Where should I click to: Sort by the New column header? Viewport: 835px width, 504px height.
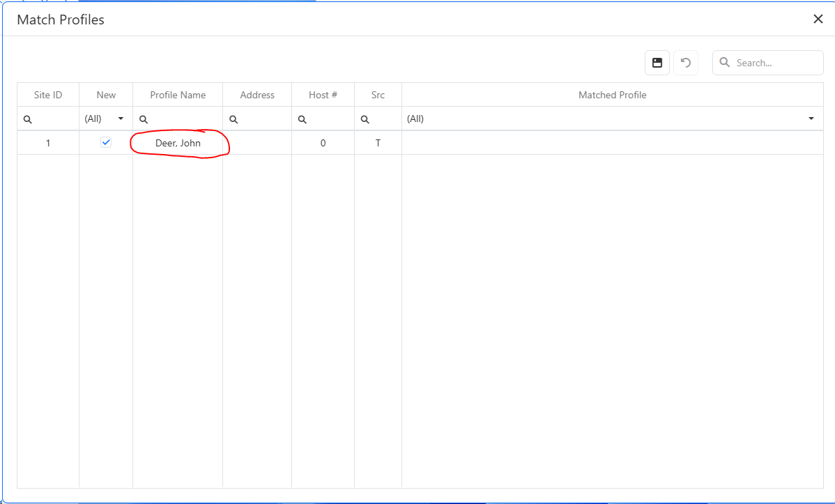tap(106, 95)
